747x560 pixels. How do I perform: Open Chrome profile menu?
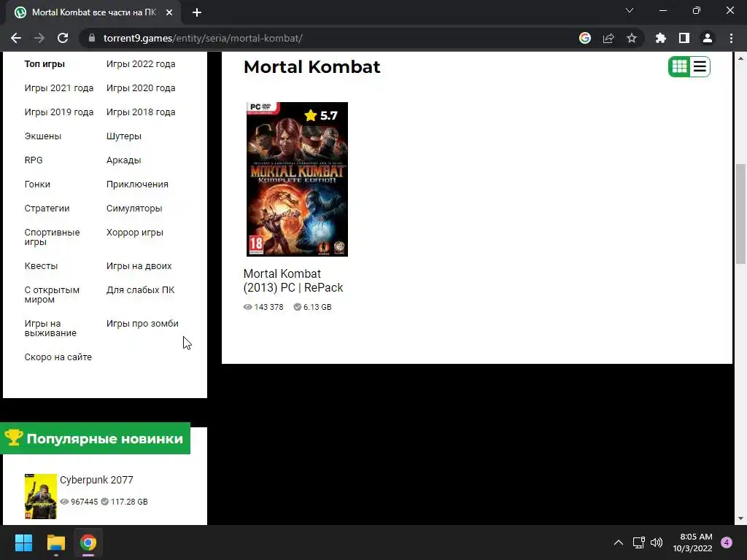click(708, 38)
